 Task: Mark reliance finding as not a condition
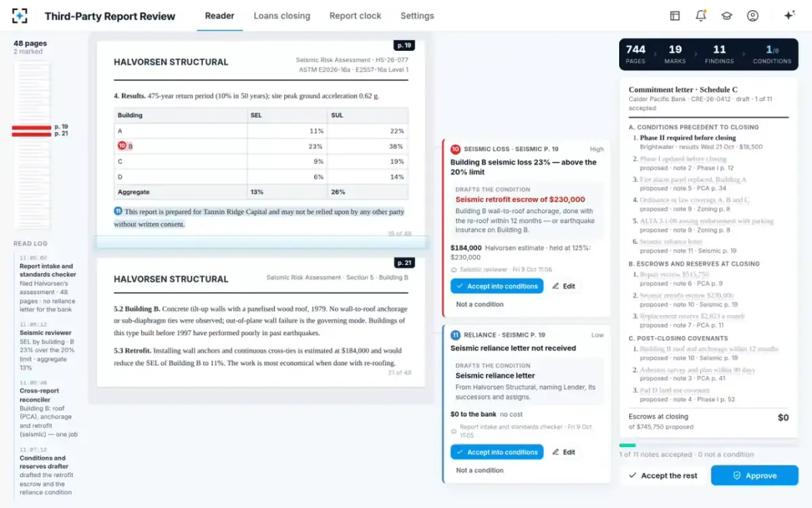(480, 471)
